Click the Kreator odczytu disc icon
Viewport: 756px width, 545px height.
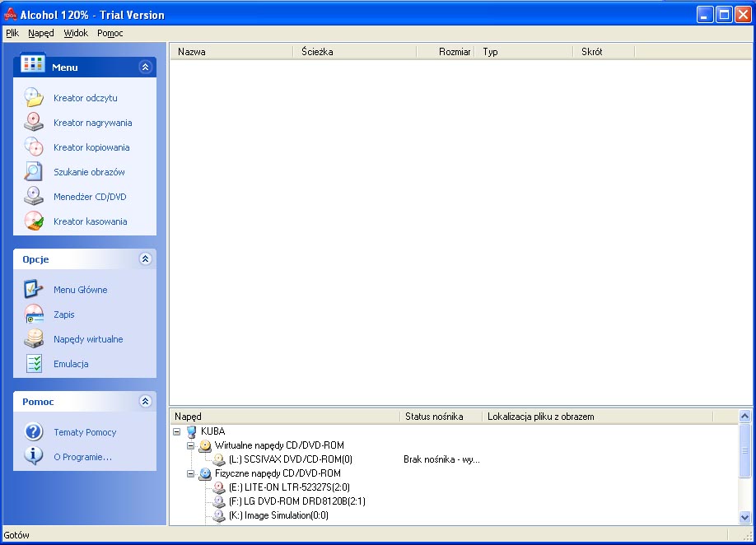(x=34, y=97)
